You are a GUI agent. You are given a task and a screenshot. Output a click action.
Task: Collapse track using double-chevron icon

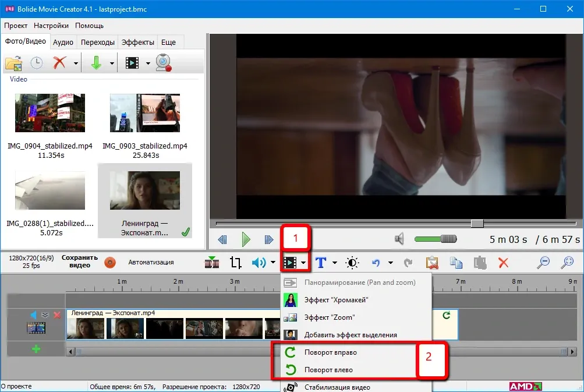[45, 315]
